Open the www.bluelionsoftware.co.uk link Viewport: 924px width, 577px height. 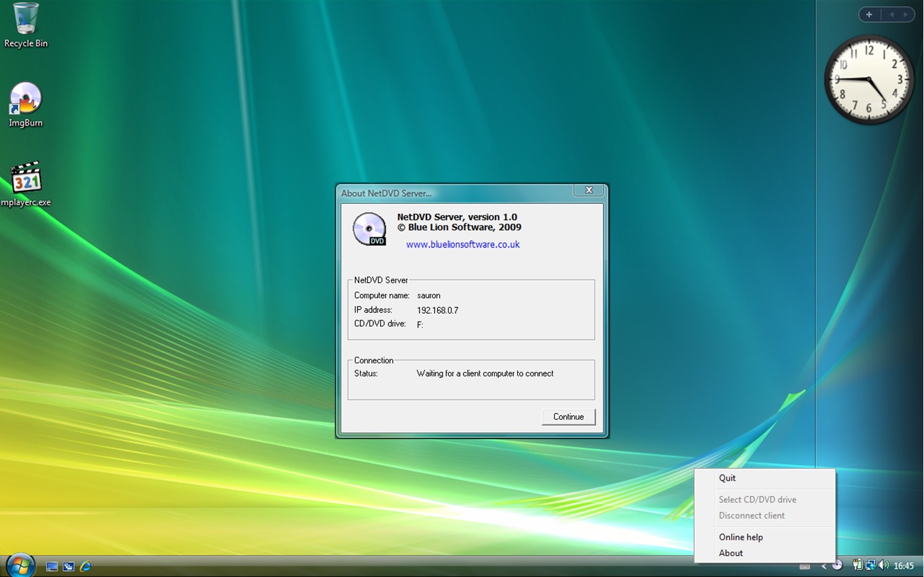coord(463,244)
